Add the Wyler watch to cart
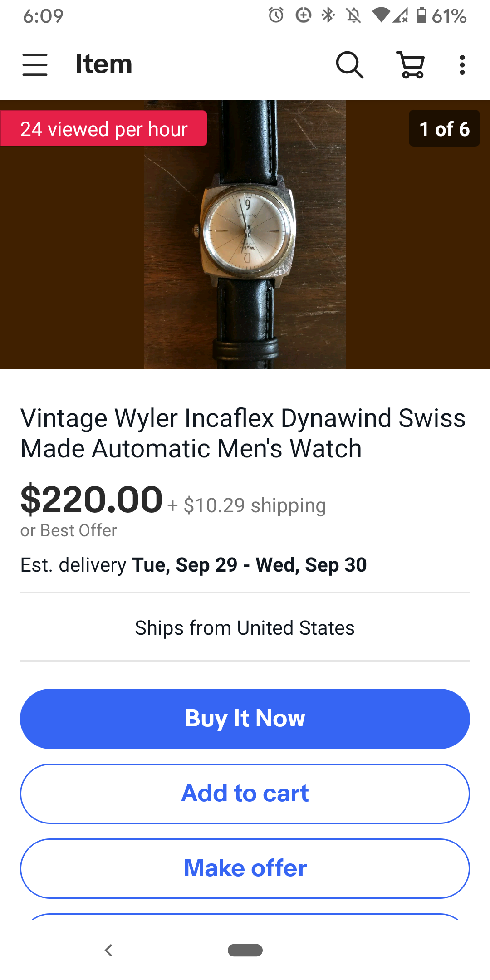The width and height of the screenshot is (490, 980). (x=245, y=794)
